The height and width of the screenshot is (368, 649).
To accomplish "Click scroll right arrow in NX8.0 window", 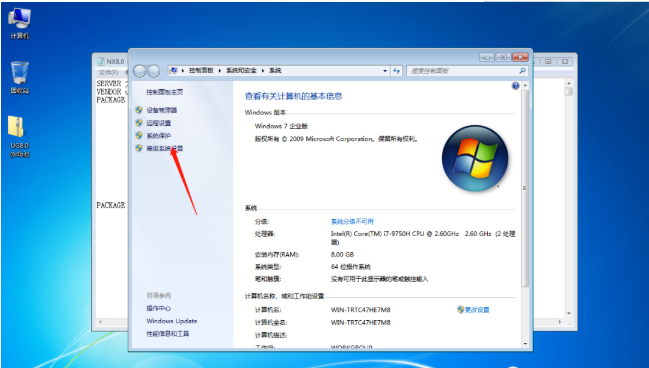I will [560, 322].
